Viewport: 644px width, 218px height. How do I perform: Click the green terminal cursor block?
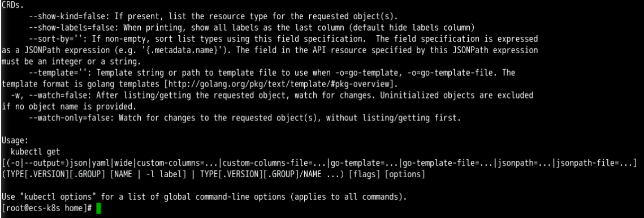click(x=98, y=208)
